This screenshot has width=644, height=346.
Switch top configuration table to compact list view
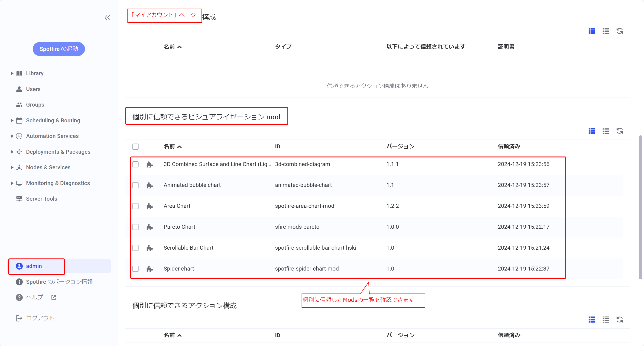coord(605,31)
